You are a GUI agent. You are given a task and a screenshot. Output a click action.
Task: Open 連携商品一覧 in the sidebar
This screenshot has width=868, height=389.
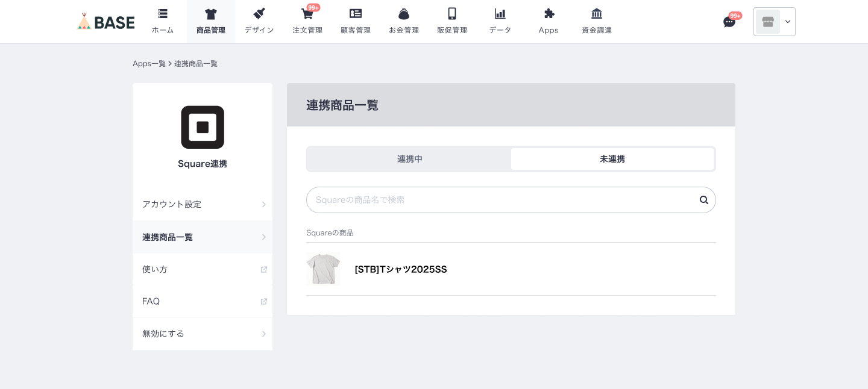[x=203, y=237]
